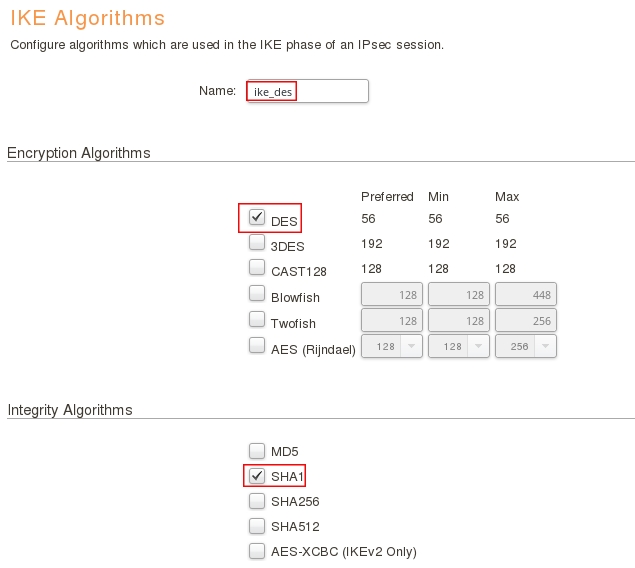Click the Twofish Max key size field

coord(526,320)
